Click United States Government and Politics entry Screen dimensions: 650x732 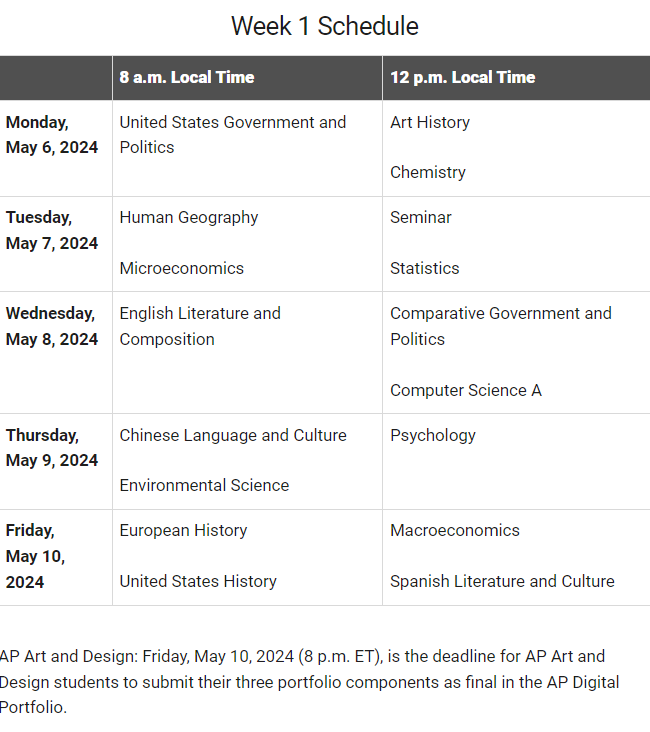coord(233,135)
